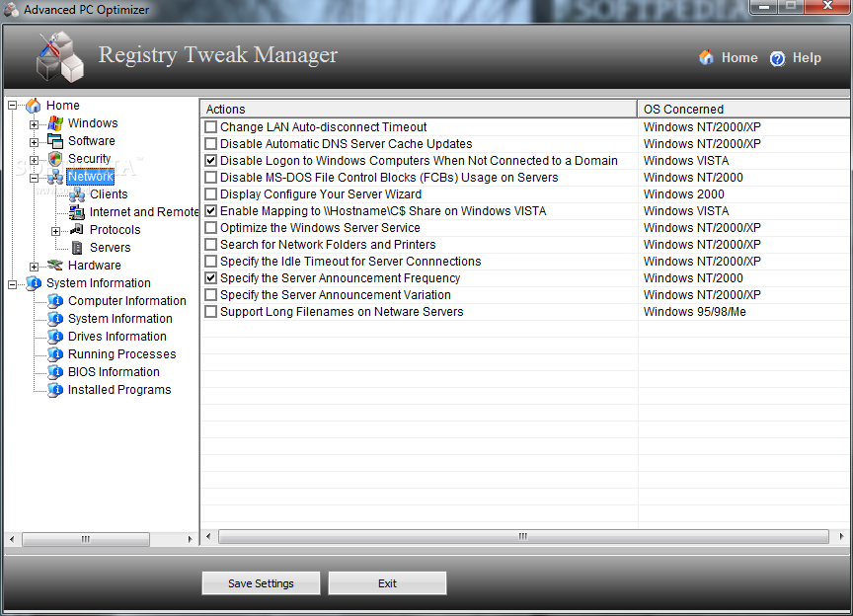Click the System Information root info icon
The image size is (853, 616).
tap(34, 283)
